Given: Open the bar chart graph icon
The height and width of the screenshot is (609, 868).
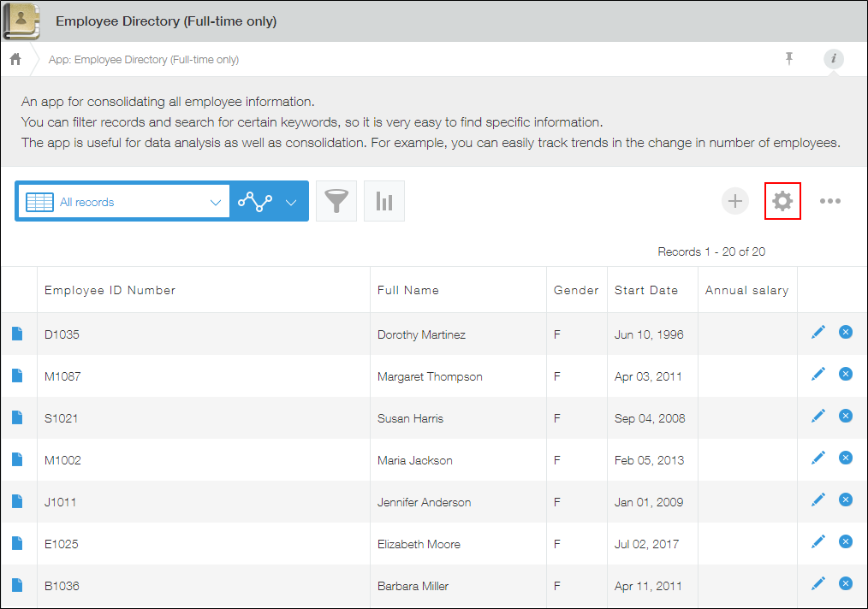Looking at the screenshot, I should click(x=384, y=202).
